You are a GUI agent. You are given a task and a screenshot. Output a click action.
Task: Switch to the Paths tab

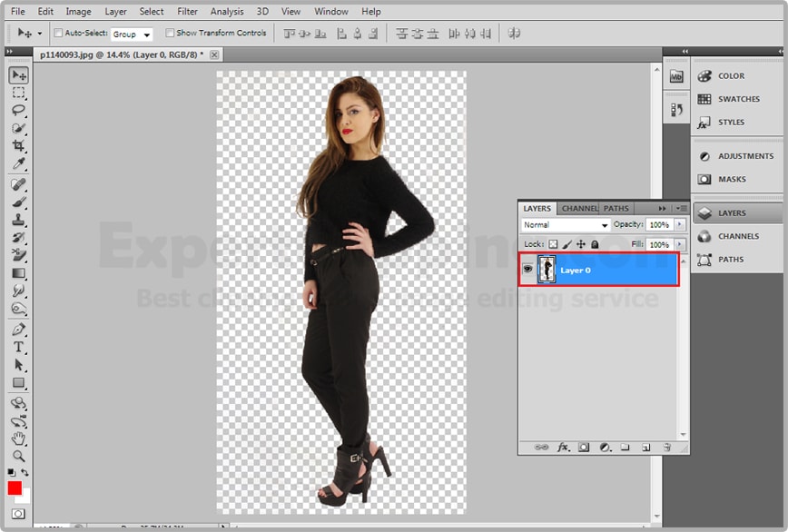[616, 209]
